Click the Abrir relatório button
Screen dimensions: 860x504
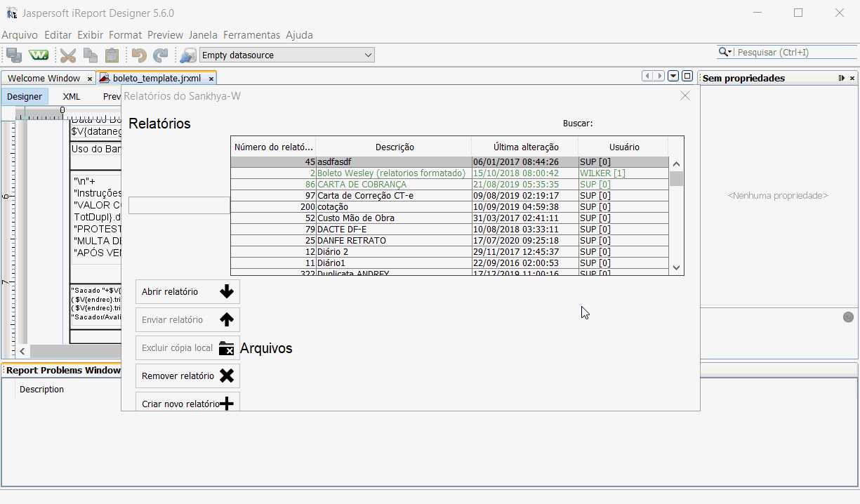(x=187, y=292)
